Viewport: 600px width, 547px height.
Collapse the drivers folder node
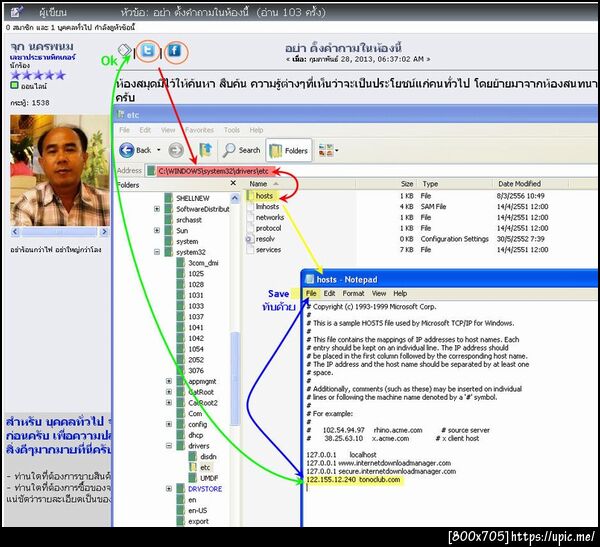[x=169, y=446]
